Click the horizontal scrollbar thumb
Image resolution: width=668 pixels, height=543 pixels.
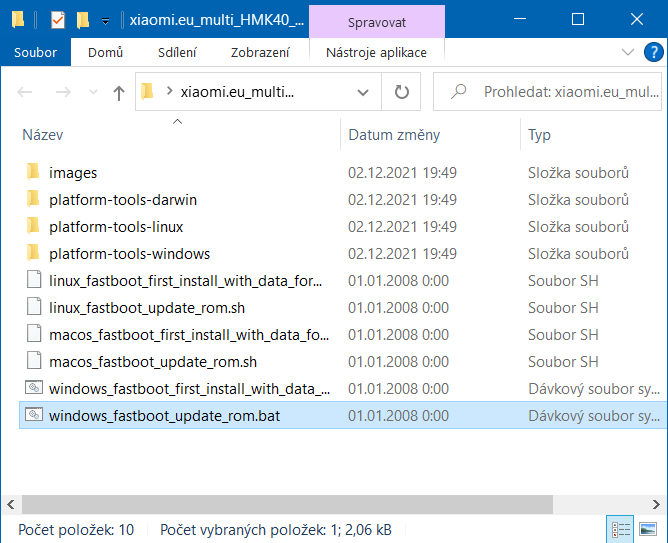pyautogui.click(x=288, y=504)
